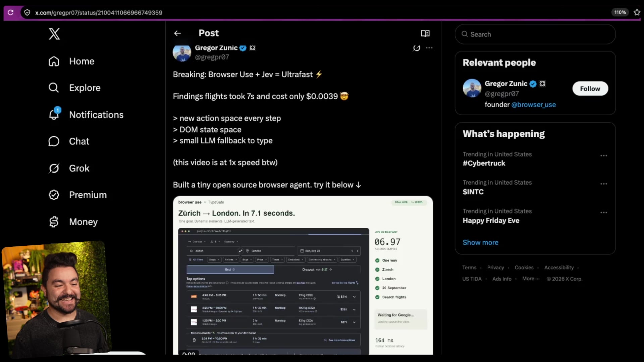Screen dimensions: 644x362
Task: Open the Chat bubble icon
Action: click(x=54, y=141)
